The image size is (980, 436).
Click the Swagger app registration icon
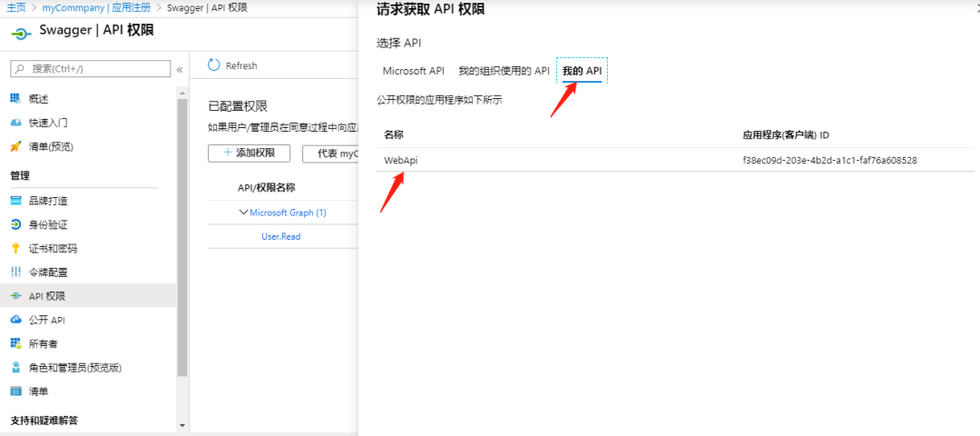(21, 33)
